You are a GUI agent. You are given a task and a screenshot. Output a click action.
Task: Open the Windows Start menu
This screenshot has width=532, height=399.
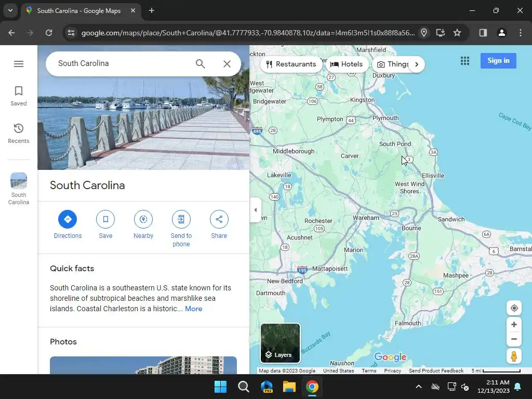[220, 387]
